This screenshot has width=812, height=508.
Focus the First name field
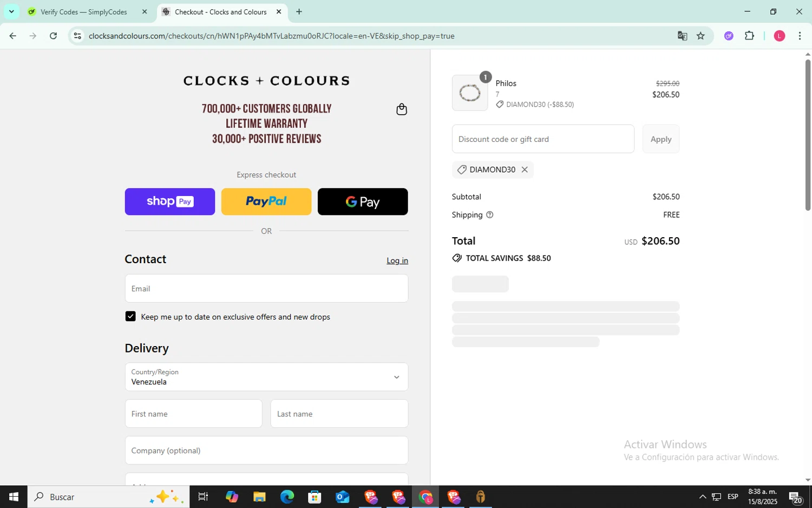193,414
